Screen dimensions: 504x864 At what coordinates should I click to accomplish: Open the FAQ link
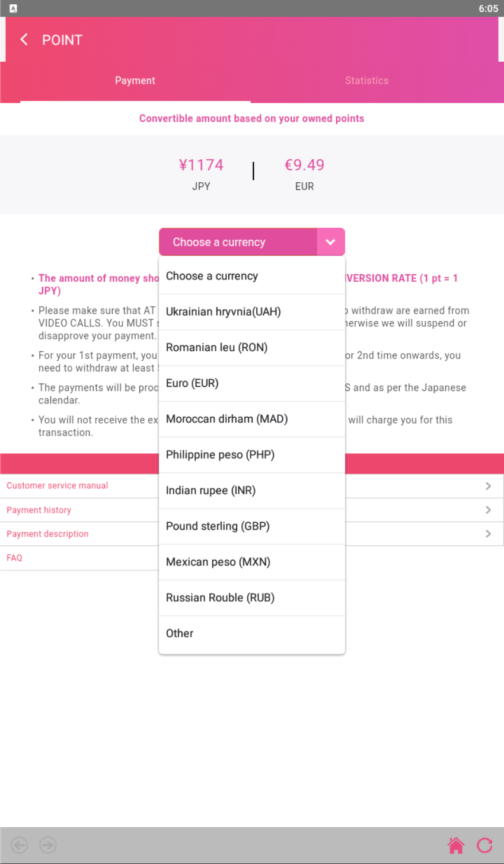pos(14,558)
